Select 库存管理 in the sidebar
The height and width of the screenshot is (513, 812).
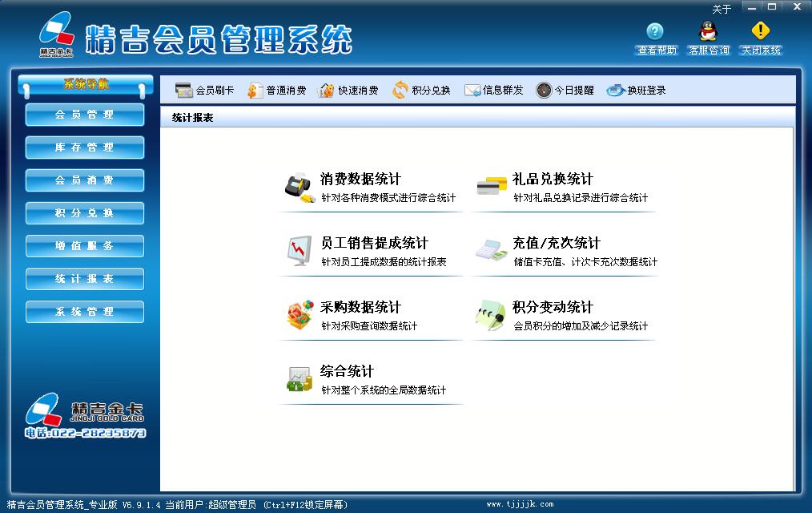(85, 147)
